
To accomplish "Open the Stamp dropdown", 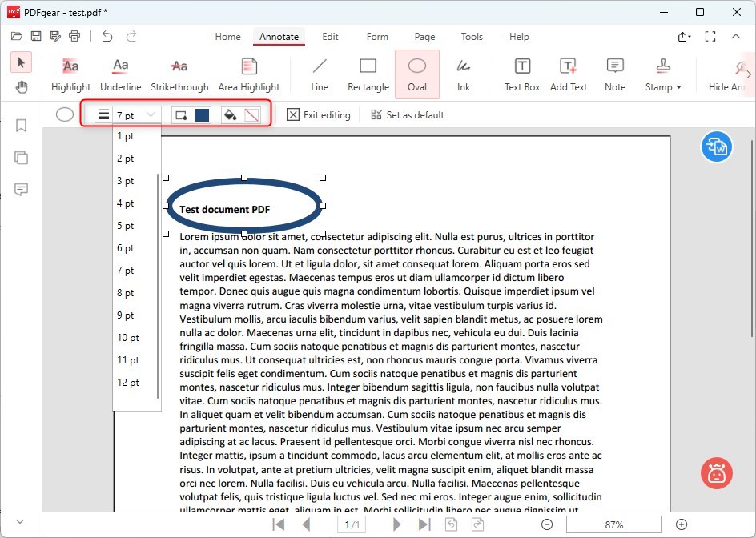I will click(x=662, y=71).
